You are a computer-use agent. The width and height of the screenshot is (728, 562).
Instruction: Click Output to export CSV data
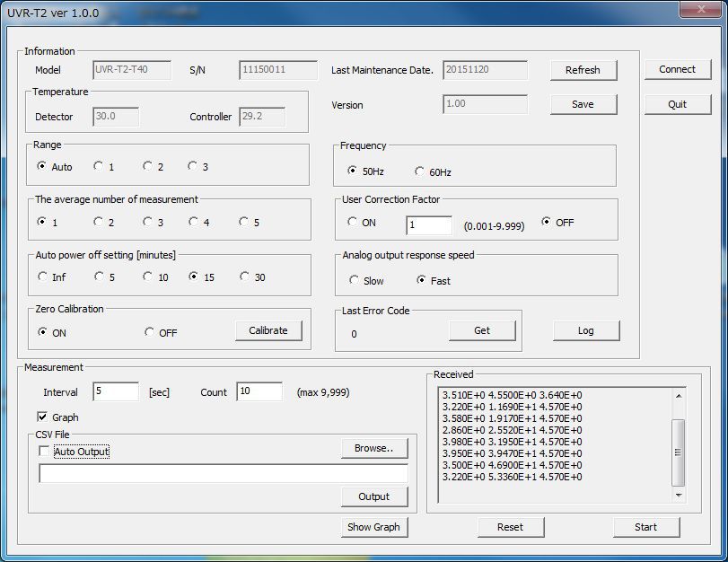(x=374, y=496)
